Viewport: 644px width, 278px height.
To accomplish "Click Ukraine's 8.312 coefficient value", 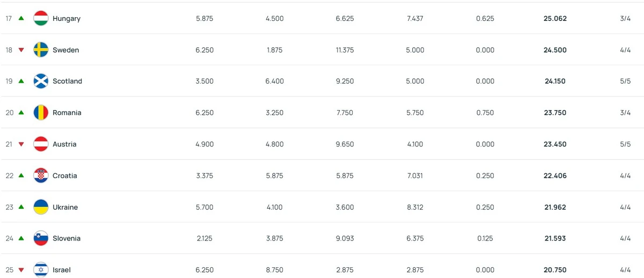I will click(415, 207).
